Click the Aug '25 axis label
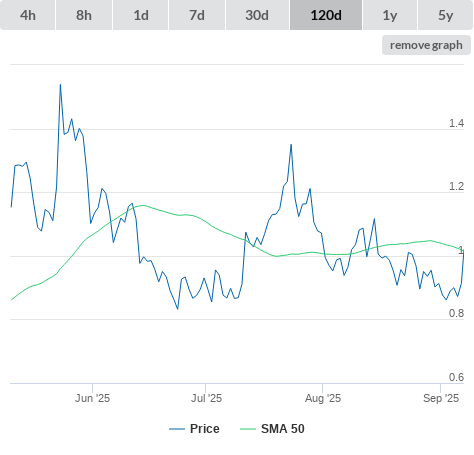The width and height of the screenshot is (474, 455). click(323, 398)
